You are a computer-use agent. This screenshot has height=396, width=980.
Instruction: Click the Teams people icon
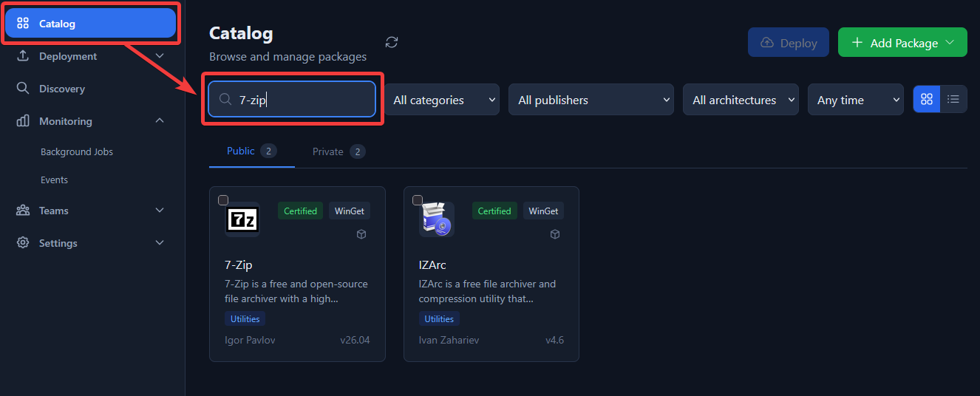coord(23,211)
